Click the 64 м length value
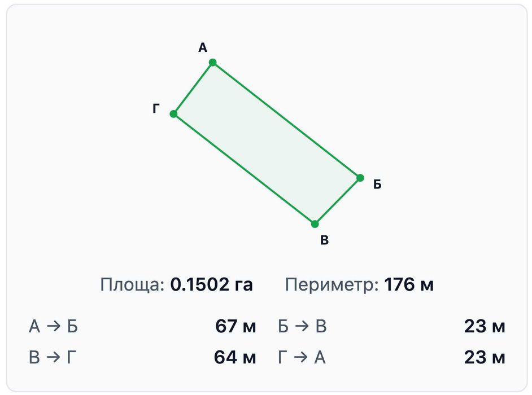 click(x=235, y=357)
